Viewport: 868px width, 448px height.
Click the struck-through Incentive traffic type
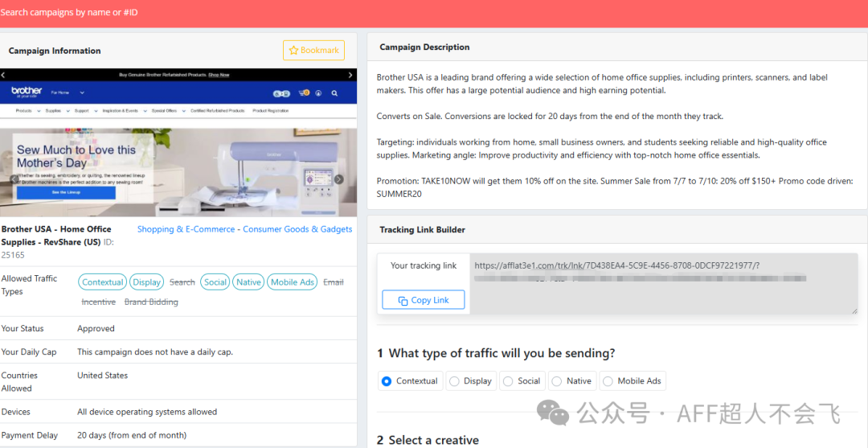tap(99, 302)
